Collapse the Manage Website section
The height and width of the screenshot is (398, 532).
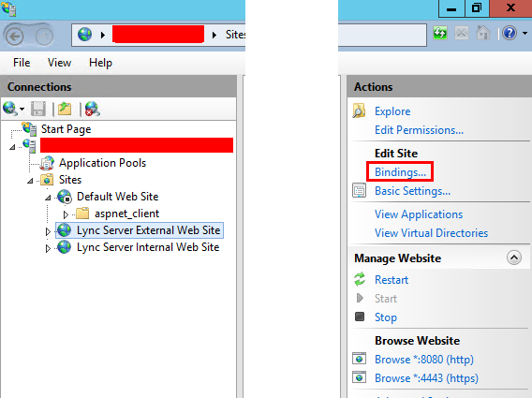[x=514, y=258]
